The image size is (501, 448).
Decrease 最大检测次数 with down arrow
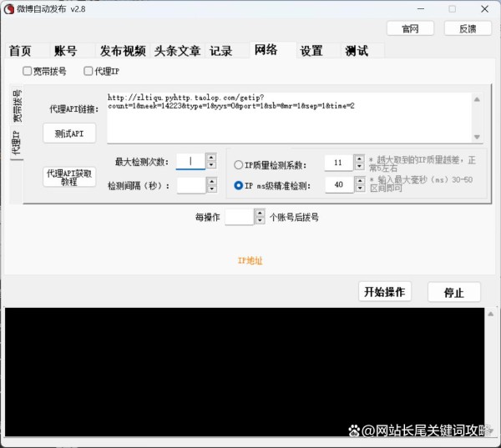tap(211, 165)
